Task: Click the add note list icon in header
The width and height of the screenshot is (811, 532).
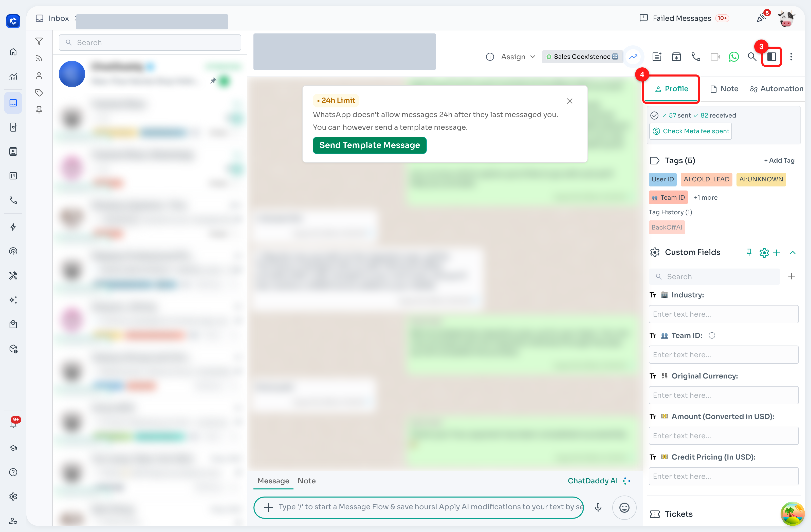Action: pyautogui.click(x=657, y=56)
